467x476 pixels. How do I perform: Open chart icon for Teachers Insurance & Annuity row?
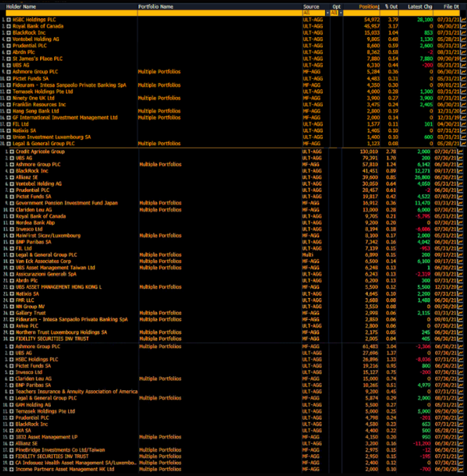[x=461, y=392]
